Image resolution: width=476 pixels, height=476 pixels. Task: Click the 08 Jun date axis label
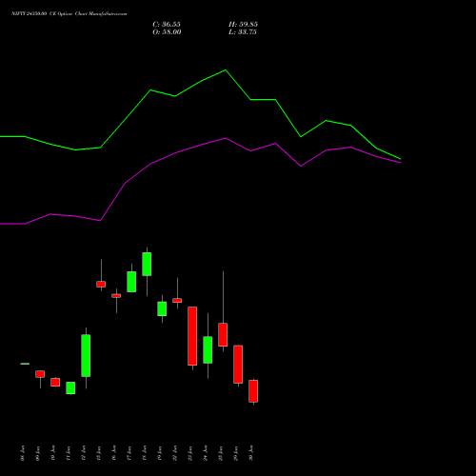click(x=23, y=453)
